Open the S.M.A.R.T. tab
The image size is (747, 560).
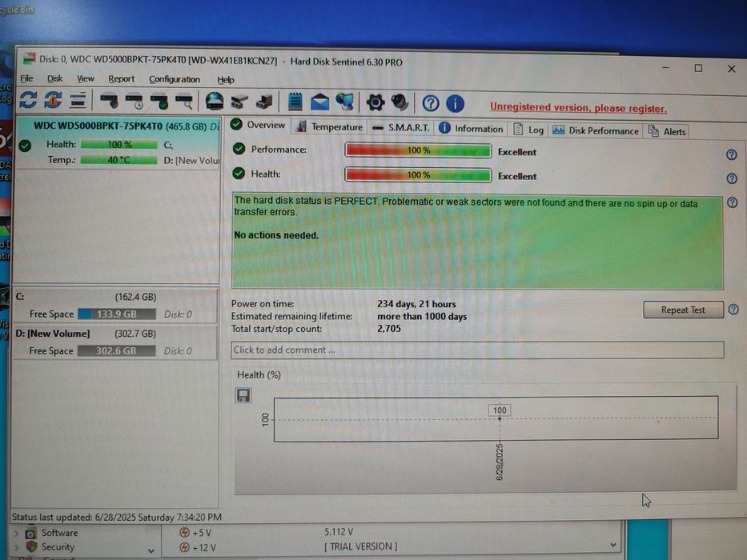[401, 128]
